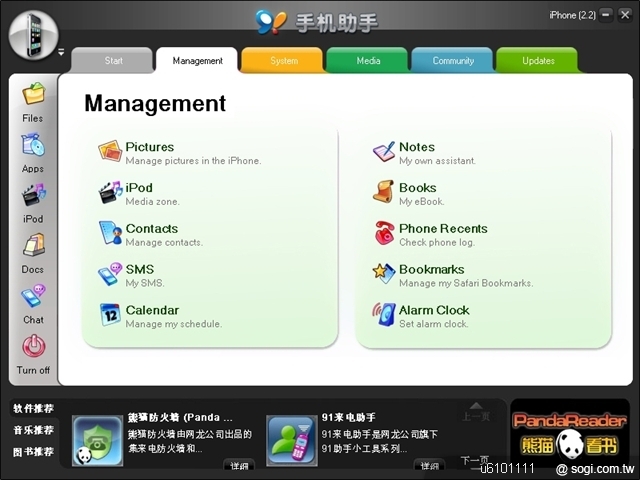Click the Phone Recents red telephone icon
This screenshot has width=640, height=480.
click(384, 233)
